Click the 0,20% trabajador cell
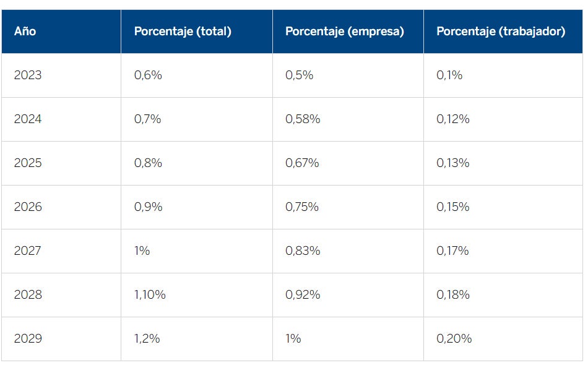588x368 pixels. (x=454, y=339)
